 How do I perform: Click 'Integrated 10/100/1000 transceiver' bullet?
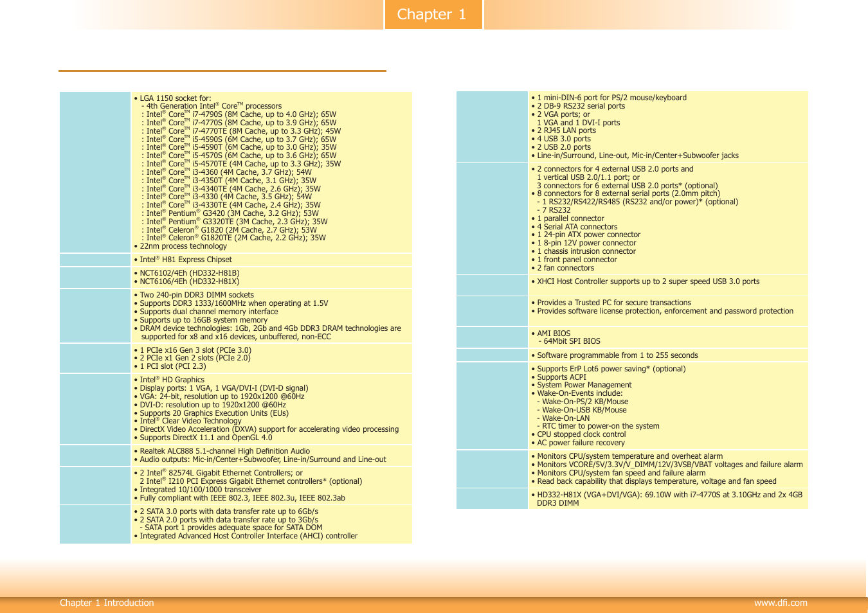click(x=197, y=490)
